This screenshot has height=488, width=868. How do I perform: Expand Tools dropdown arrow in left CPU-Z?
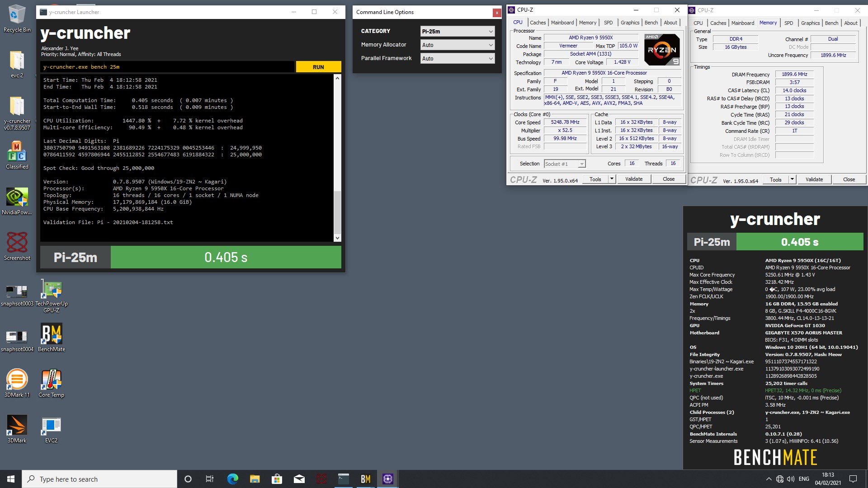pos(612,179)
